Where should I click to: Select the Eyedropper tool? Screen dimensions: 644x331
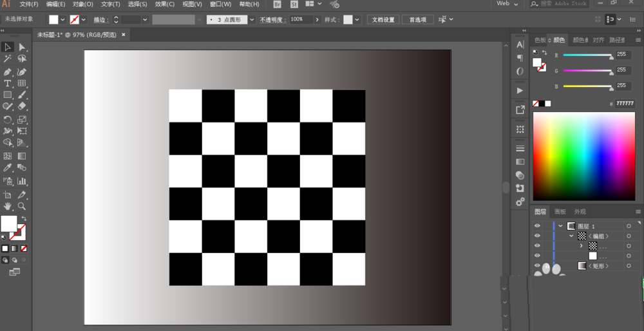click(7, 167)
